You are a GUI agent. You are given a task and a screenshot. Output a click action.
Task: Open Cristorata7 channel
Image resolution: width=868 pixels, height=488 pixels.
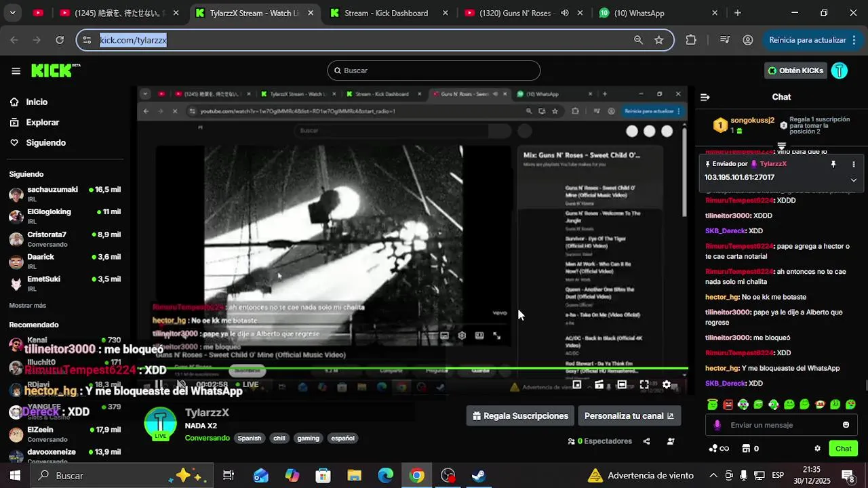coord(64,239)
